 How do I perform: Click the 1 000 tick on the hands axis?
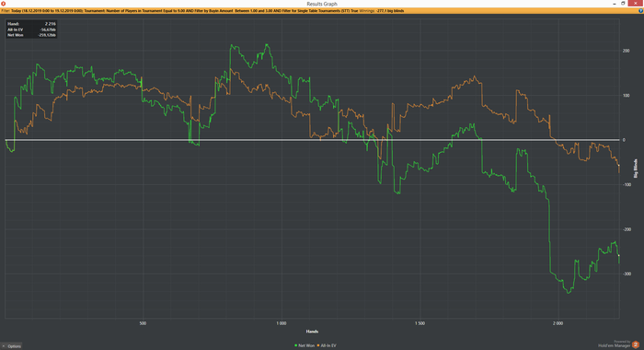pos(281,323)
